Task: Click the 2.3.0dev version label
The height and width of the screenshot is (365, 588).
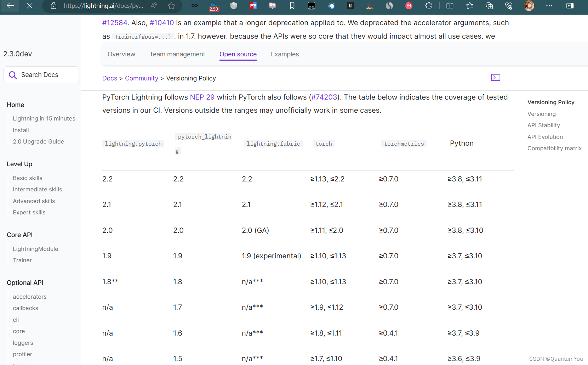Action: point(18,54)
